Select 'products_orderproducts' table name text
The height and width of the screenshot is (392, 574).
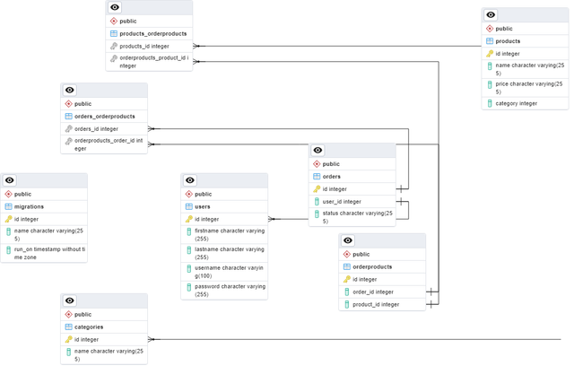coord(153,34)
